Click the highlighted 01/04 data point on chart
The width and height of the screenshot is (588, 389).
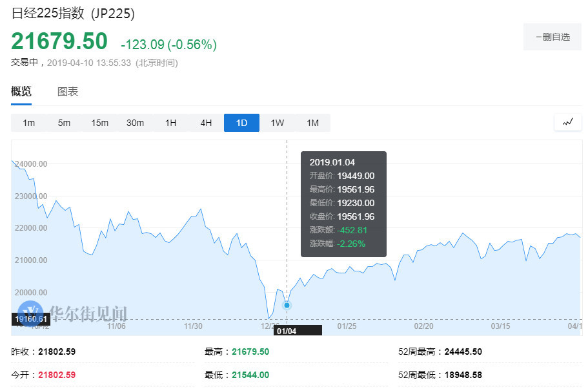click(x=287, y=305)
